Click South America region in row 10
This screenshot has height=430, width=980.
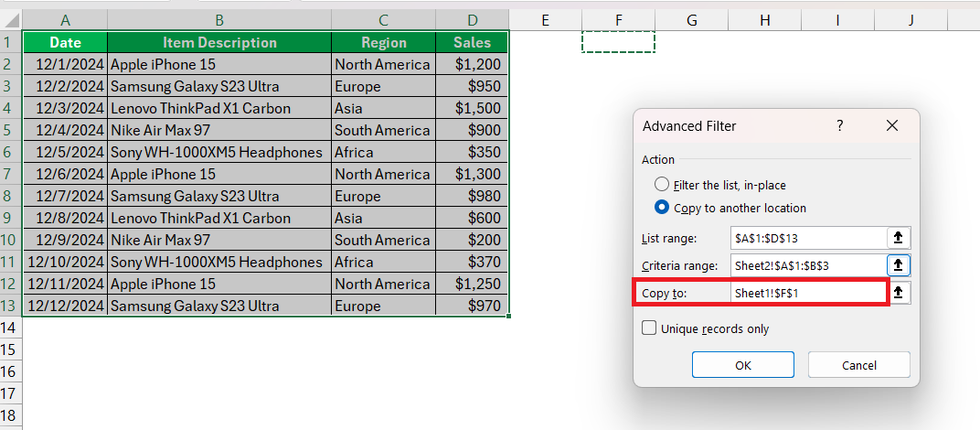click(384, 241)
